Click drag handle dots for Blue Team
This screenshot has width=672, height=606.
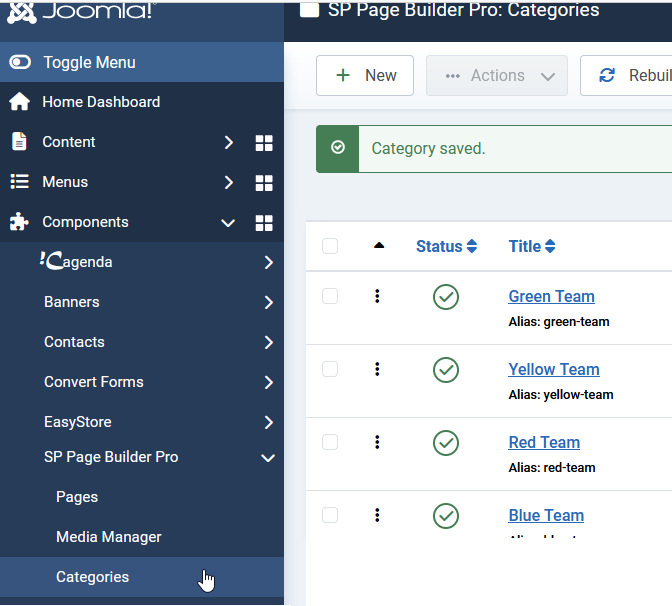point(377,515)
